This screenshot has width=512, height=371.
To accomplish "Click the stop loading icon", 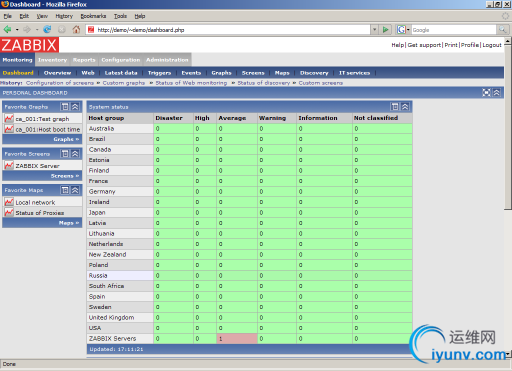I will click(x=62, y=30).
